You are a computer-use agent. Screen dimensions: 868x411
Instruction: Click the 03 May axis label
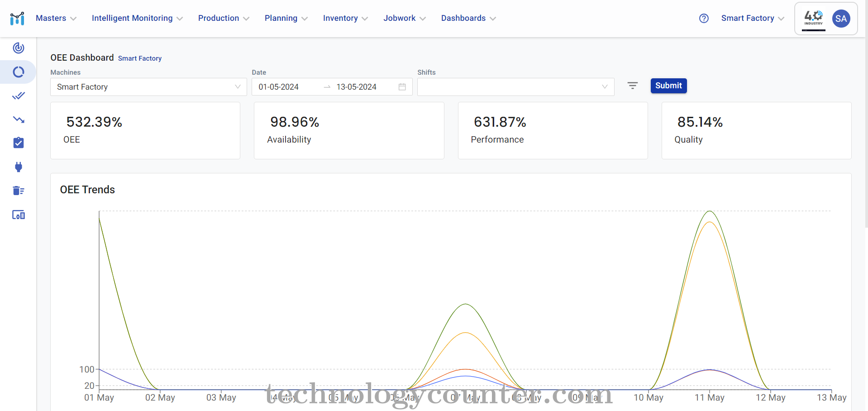point(221,397)
